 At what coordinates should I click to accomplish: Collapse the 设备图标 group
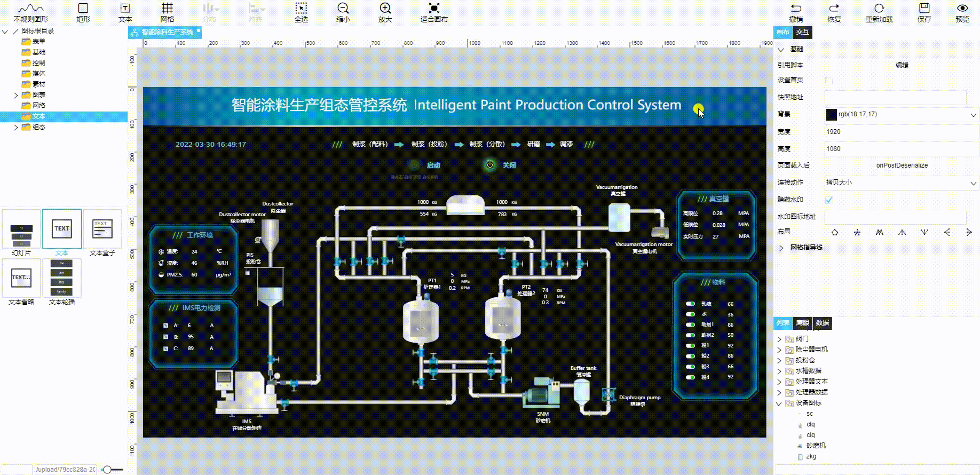(x=779, y=403)
